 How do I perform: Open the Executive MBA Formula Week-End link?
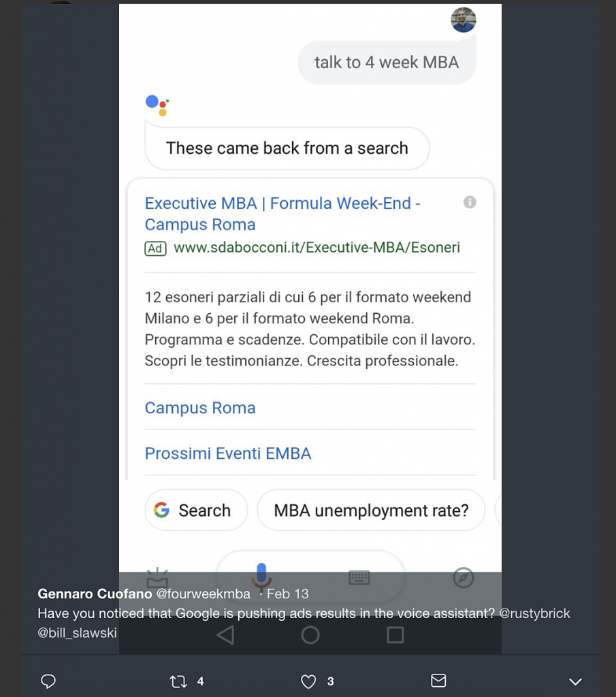[282, 214]
